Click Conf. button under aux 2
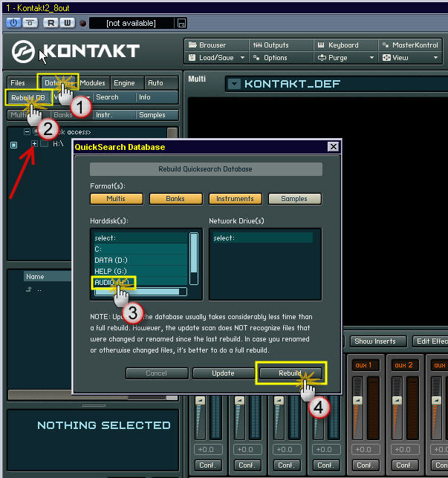Image resolution: width=448 pixels, height=478 pixels. pyautogui.click(x=404, y=465)
